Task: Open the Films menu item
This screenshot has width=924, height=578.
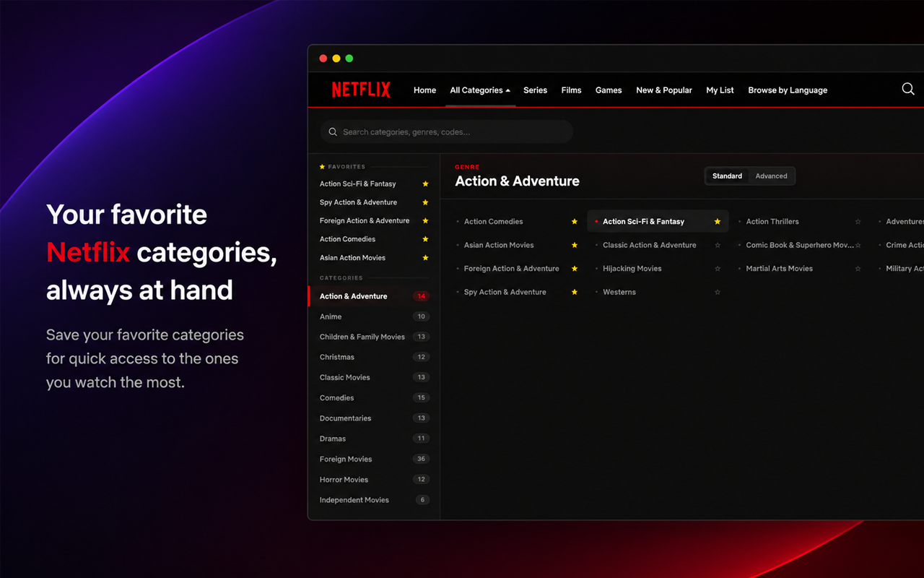Action: tap(571, 90)
